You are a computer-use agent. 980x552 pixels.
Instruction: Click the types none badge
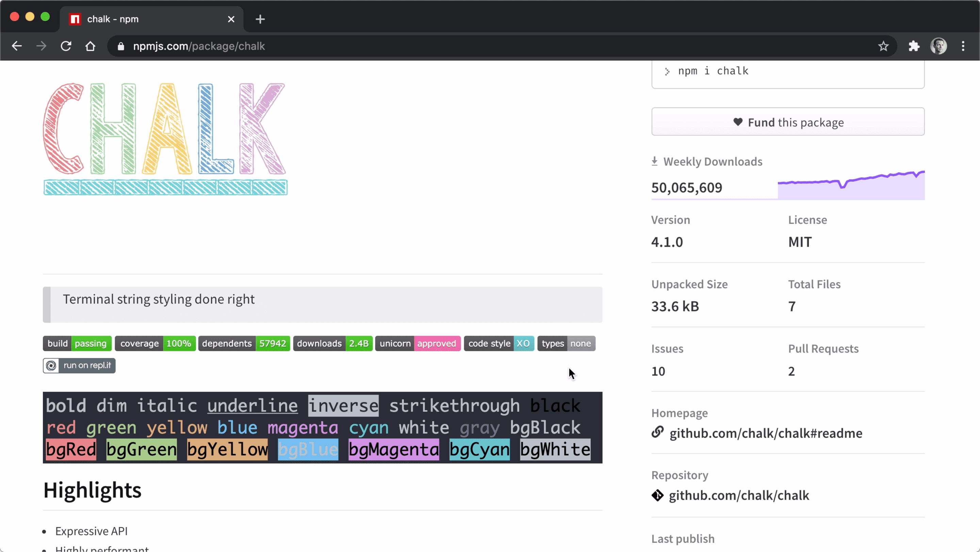(x=566, y=343)
